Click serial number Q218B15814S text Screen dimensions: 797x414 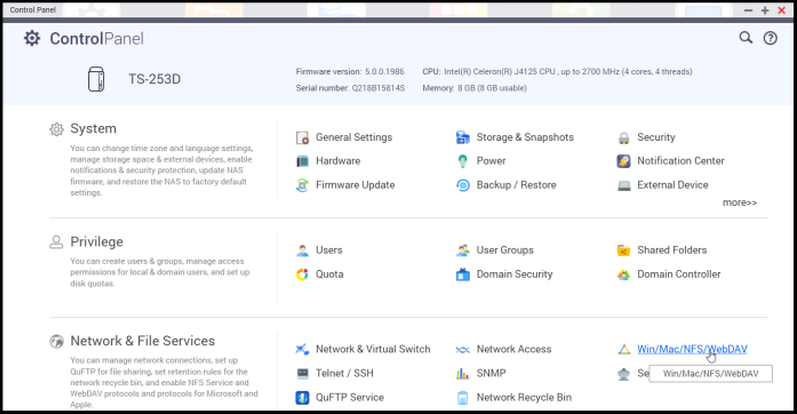click(x=350, y=88)
